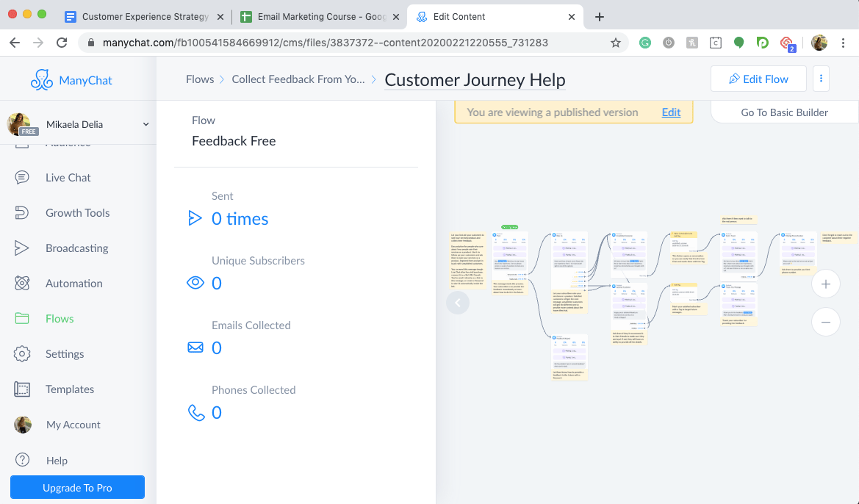Image resolution: width=859 pixels, height=504 pixels.
Task: Collapse the stats panel arrow
Action: pyautogui.click(x=458, y=303)
